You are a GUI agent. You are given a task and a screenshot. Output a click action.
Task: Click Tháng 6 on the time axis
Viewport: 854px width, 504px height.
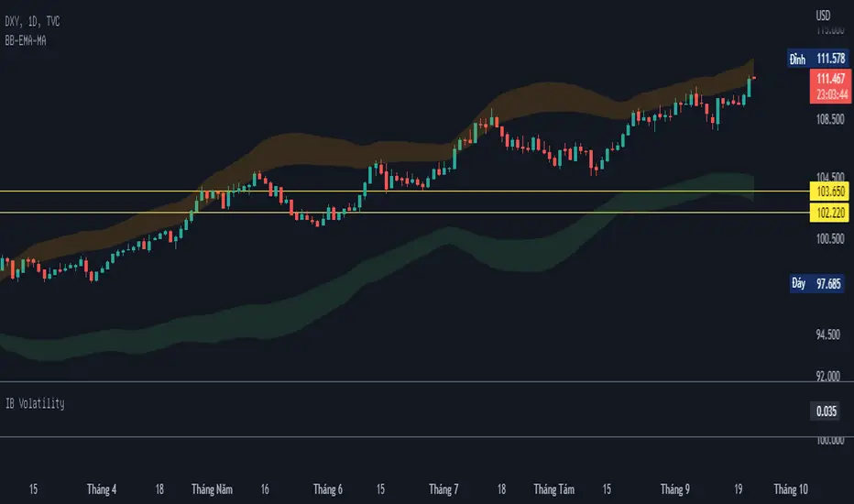(327, 489)
